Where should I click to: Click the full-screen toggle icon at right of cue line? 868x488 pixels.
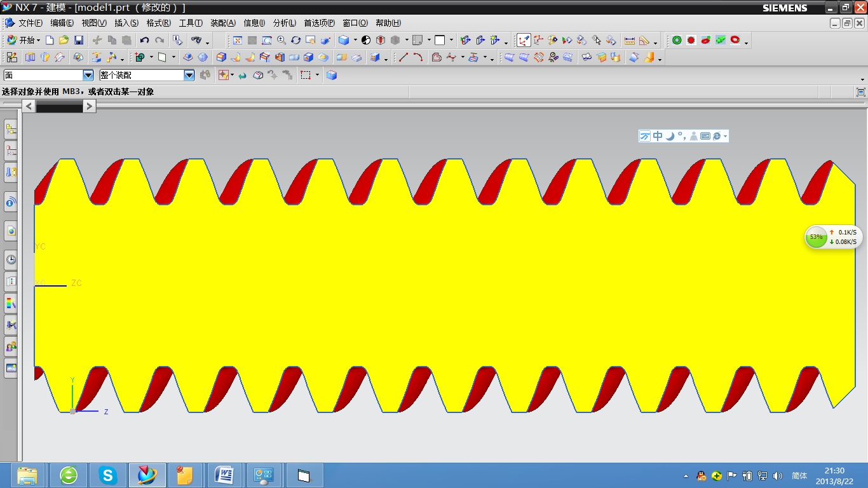pos(861,92)
